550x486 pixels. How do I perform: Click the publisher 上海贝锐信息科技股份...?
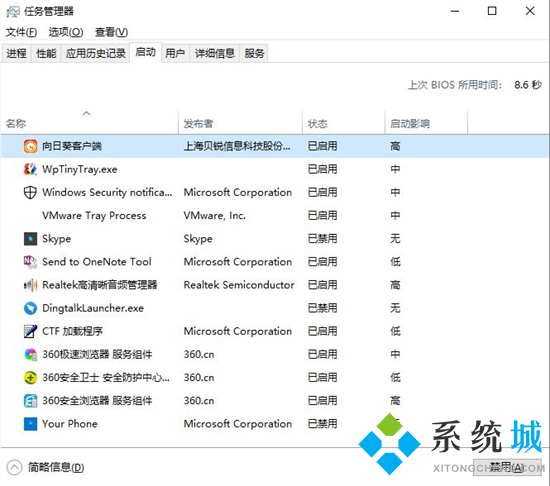(237, 146)
